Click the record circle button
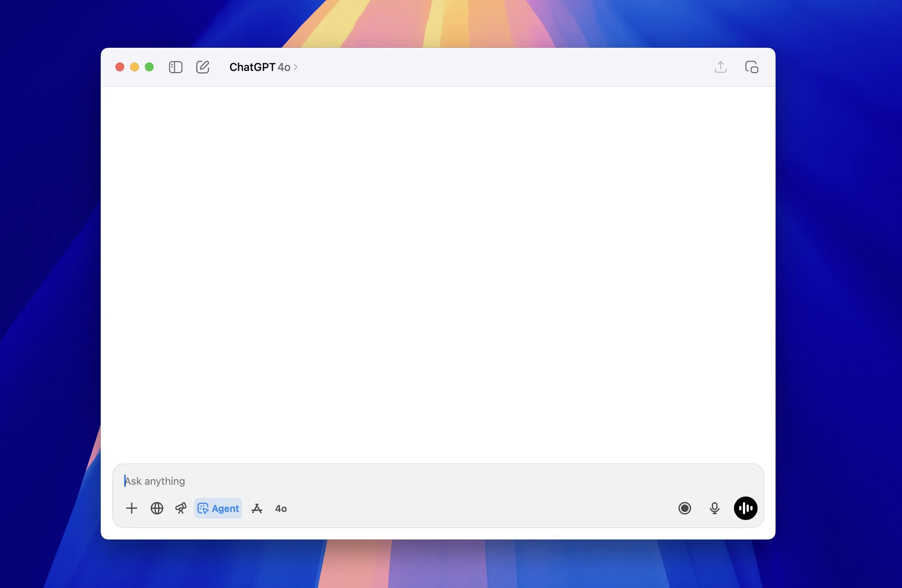The image size is (902, 588). (685, 509)
